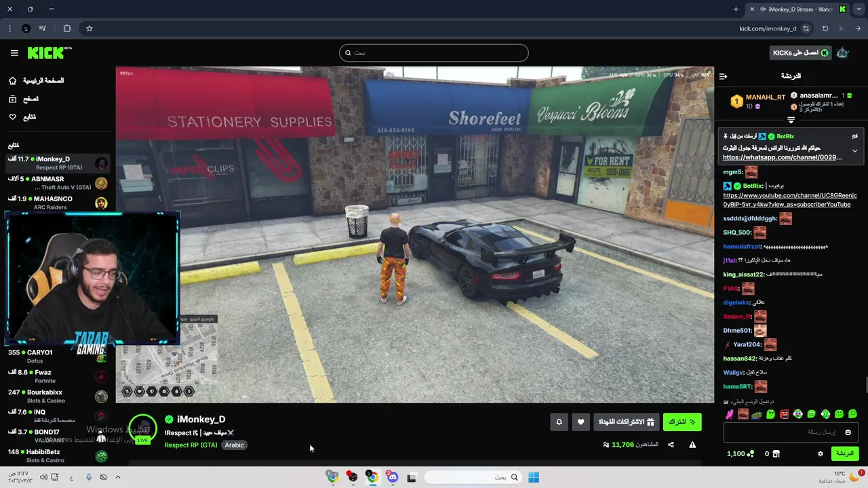Show hidden system tray icons
This screenshot has height=488, width=868.
117,477
